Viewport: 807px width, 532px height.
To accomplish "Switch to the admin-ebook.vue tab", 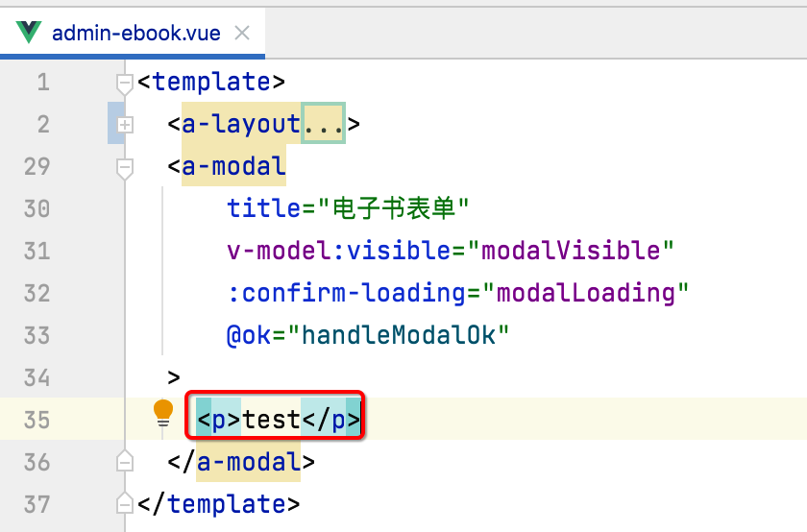I will click(x=133, y=34).
